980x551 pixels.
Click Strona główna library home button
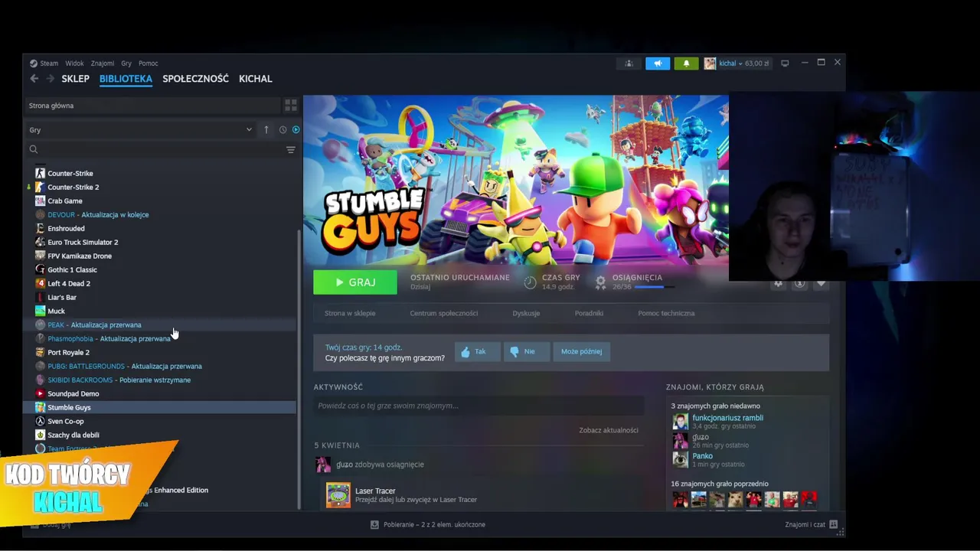[152, 106]
